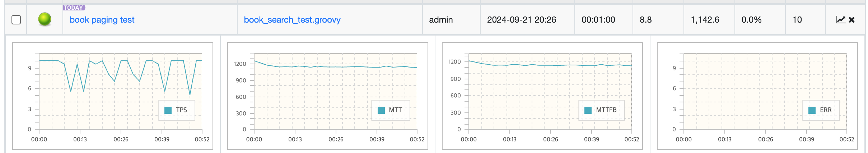Tick the book paging test row checkbox

(16, 20)
